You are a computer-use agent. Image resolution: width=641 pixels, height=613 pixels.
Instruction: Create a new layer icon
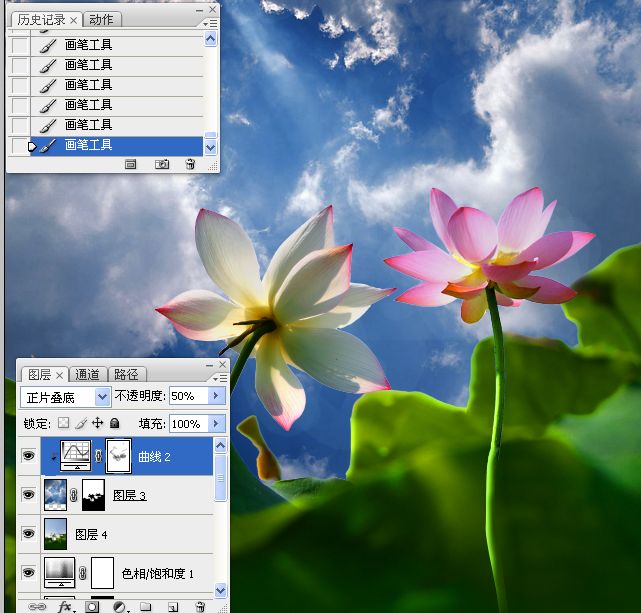point(173,607)
